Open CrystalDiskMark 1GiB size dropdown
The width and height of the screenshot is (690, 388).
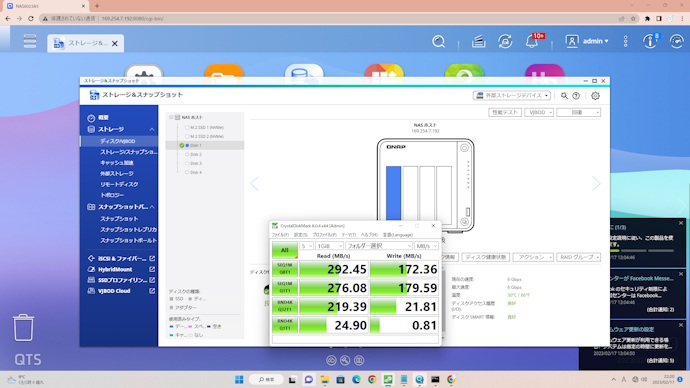tap(329, 246)
